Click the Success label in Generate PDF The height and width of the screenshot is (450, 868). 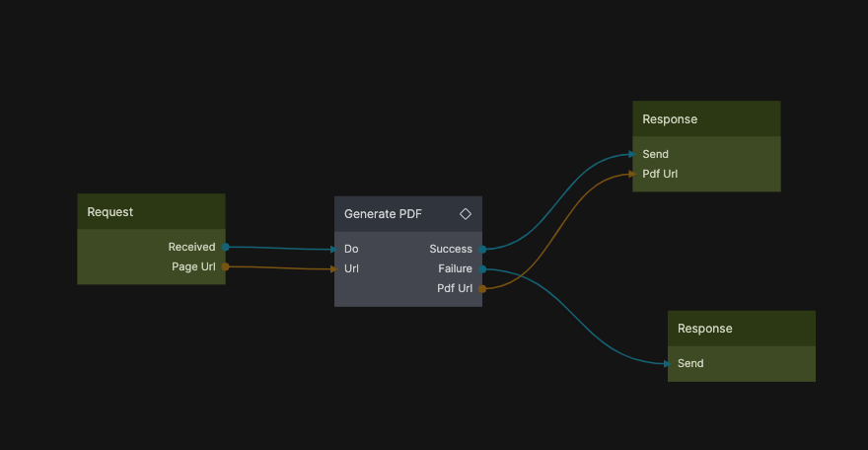(x=451, y=249)
